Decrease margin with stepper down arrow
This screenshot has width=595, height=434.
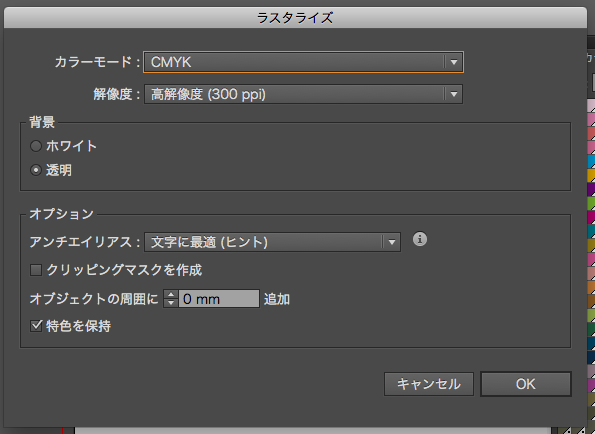click(171, 303)
